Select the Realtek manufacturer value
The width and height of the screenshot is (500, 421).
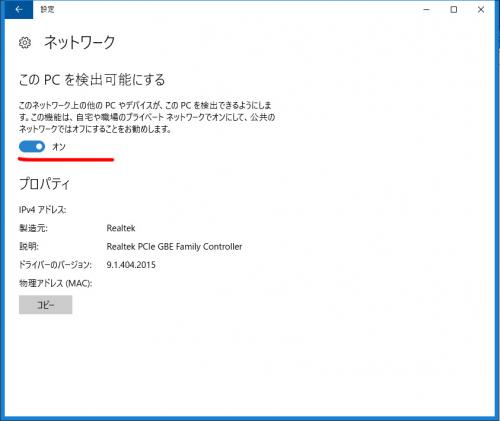[121, 228]
